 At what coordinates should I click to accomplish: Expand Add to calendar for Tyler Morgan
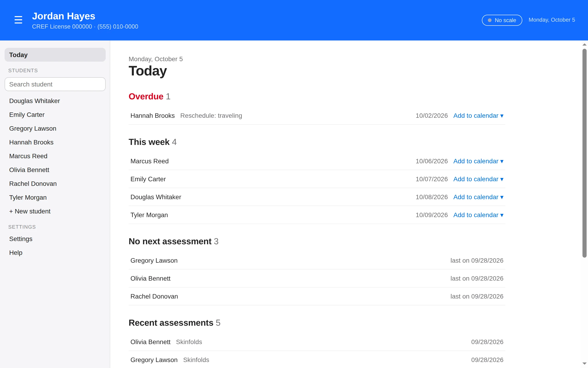coord(478,215)
